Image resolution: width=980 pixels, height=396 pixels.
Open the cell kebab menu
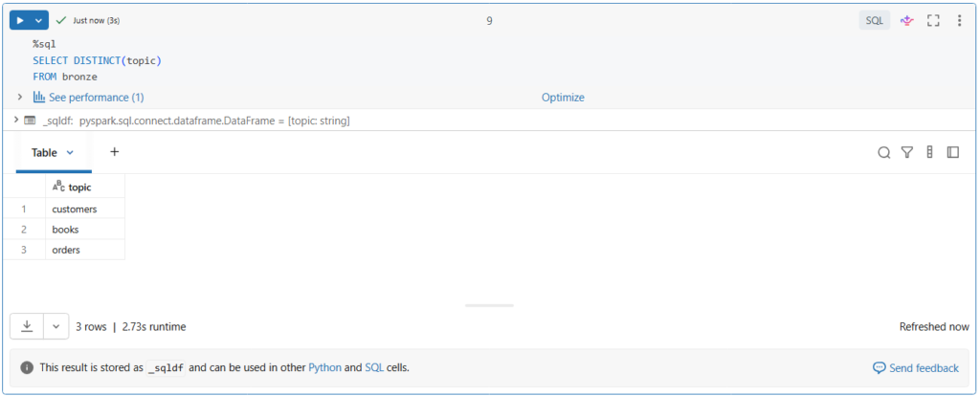pyautogui.click(x=959, y=20)
